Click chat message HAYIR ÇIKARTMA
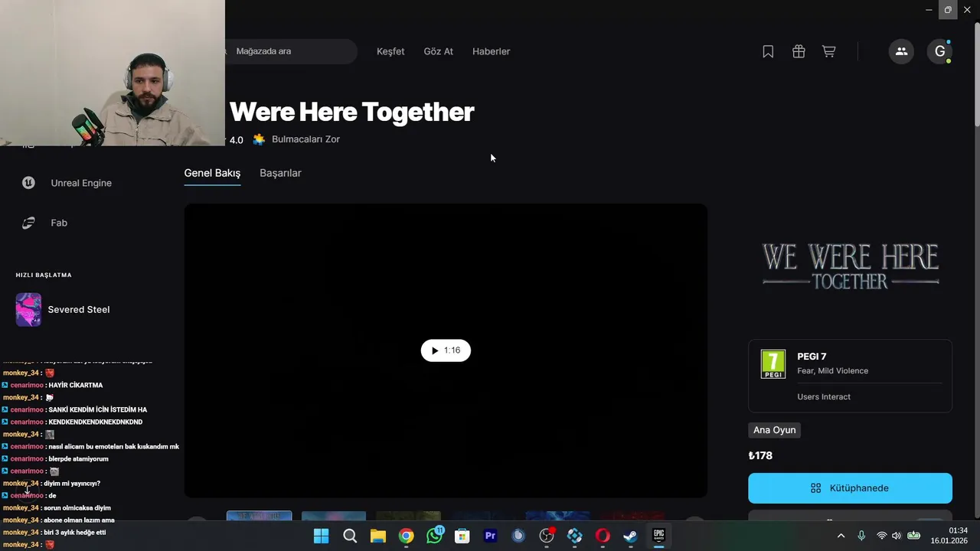Image resolution: width=980 pixels, height=551 pixels. click(x=76, y=385)
